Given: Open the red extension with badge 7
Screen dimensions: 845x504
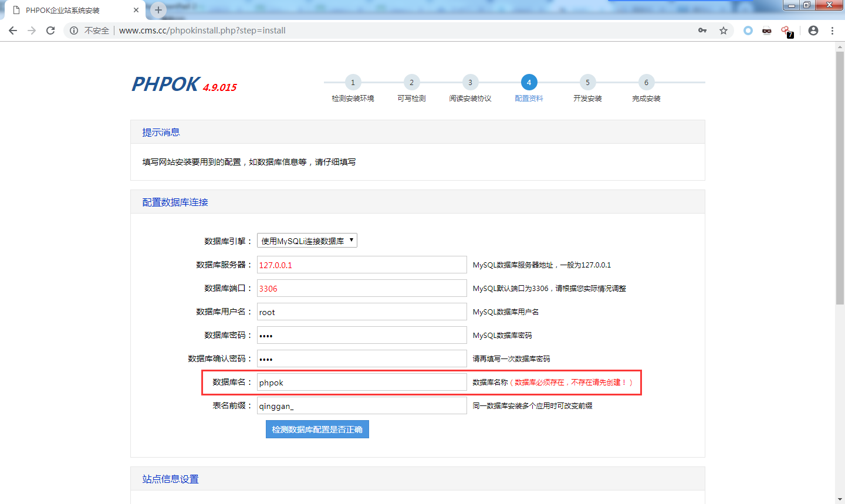Looking at the screenshot, I should coord(787,32).
